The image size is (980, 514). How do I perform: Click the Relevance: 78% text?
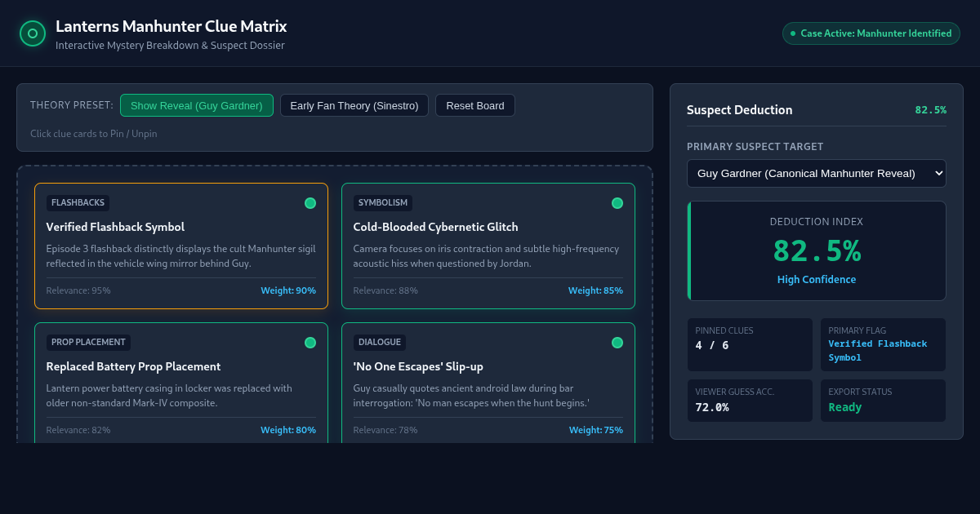[x=385, y=430]
